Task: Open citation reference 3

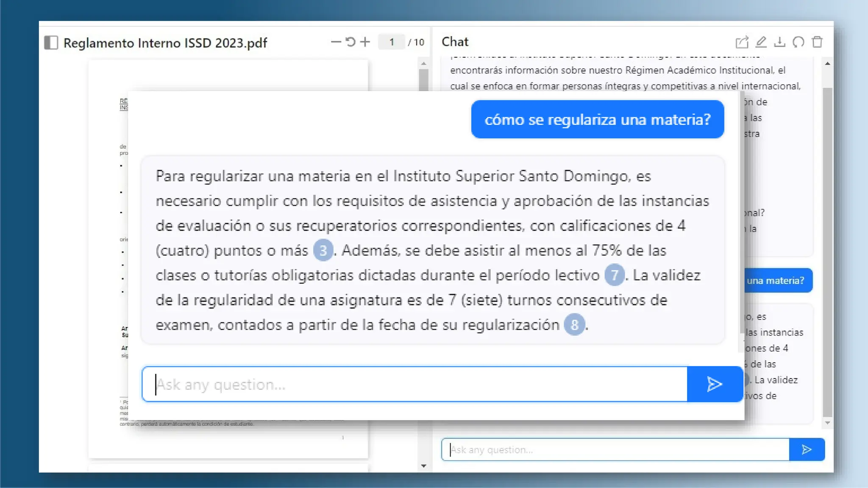Action: click(x=323, y=250)
